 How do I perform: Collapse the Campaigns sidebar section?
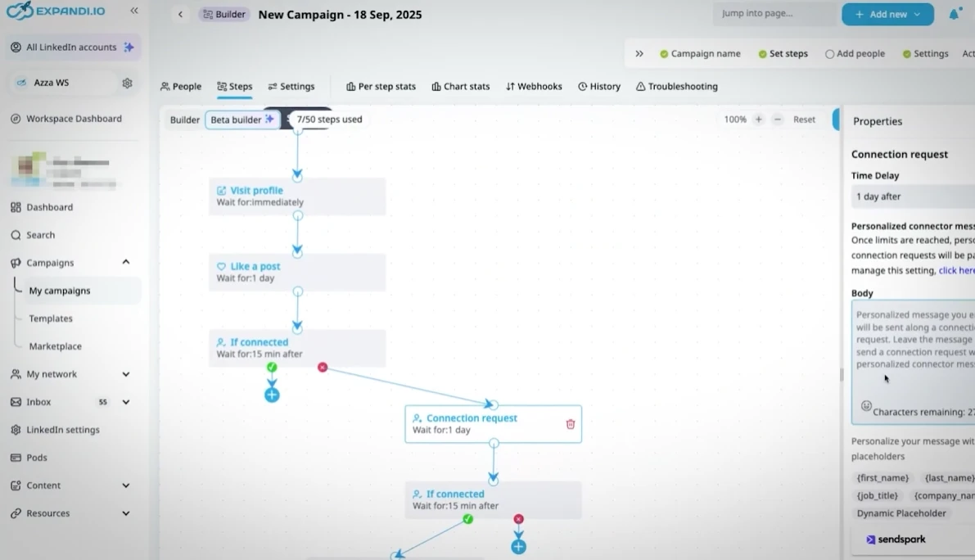pyautogui.click(x=126, y=263)
